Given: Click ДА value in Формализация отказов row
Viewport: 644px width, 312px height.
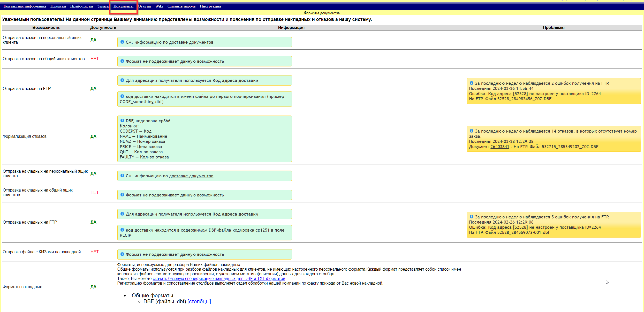Looking at the screenshot, I should [x=93, y=136].
